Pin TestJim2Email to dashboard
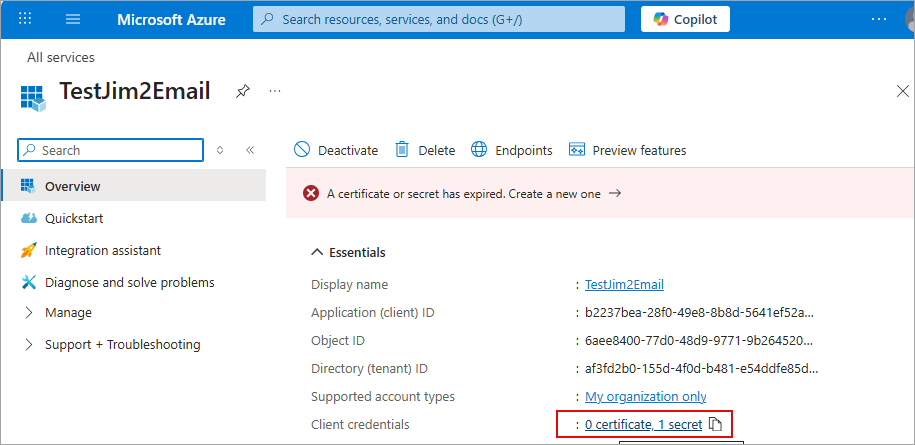 (x=242, y=91)
